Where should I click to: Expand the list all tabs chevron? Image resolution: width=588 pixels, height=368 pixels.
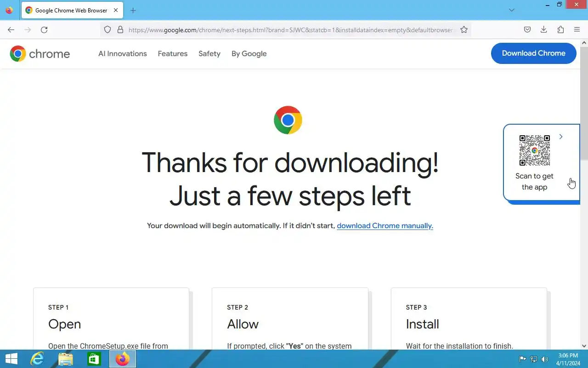512,10
